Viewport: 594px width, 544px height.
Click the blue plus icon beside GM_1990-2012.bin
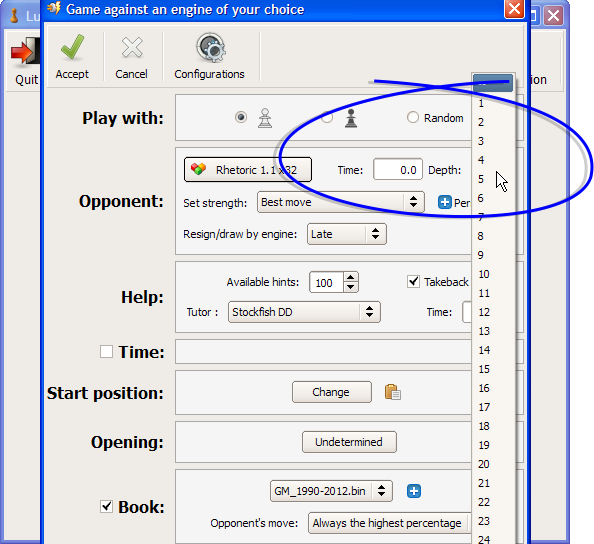pos(414,491)
